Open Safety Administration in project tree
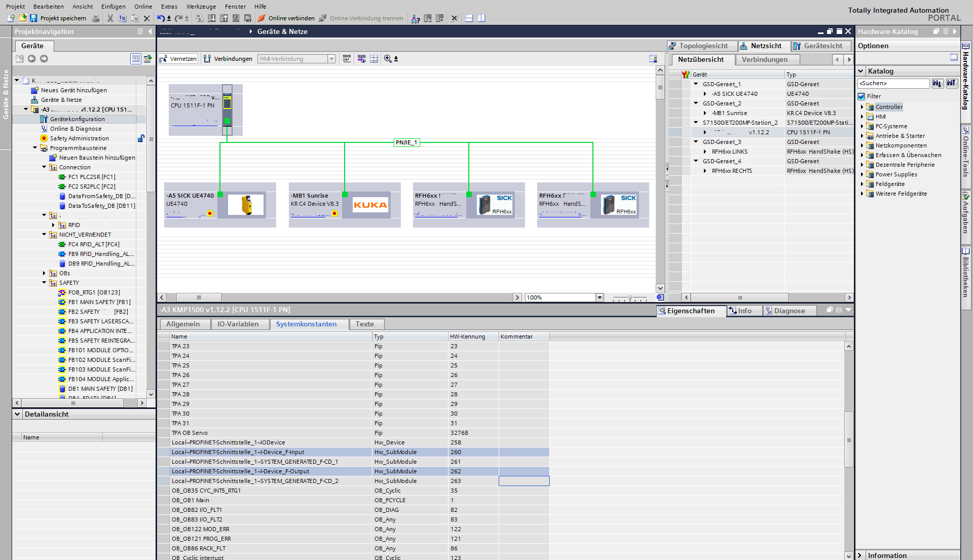 point(79,138)
